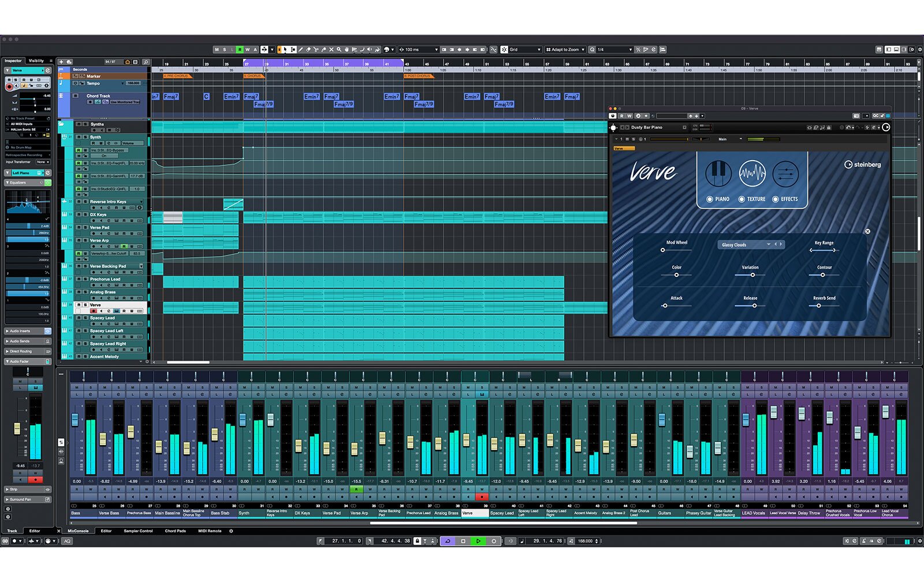The image size is (924, 582).
Task: Toggle global Write automation (W) button in toolbar
Action: [247, 50]
